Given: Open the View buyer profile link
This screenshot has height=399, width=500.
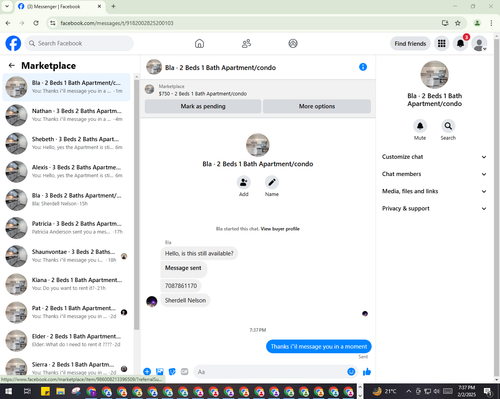Looking at the screenshot, I should click(x=280, y=229).
